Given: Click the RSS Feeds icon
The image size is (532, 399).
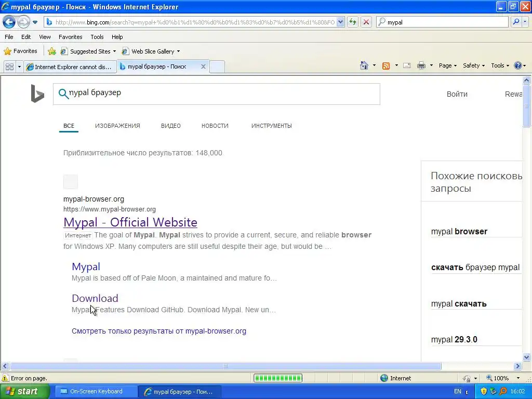Looking at the screenshot, I should click(386, 66).
